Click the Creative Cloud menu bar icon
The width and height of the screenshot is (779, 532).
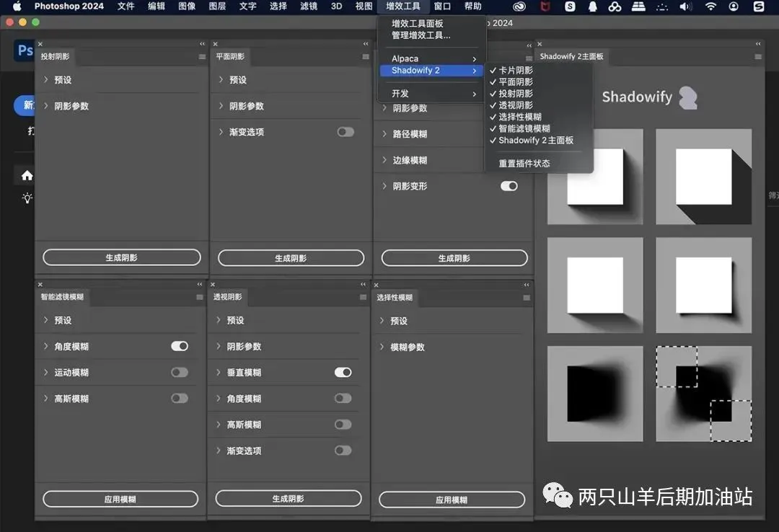point(519,6)
